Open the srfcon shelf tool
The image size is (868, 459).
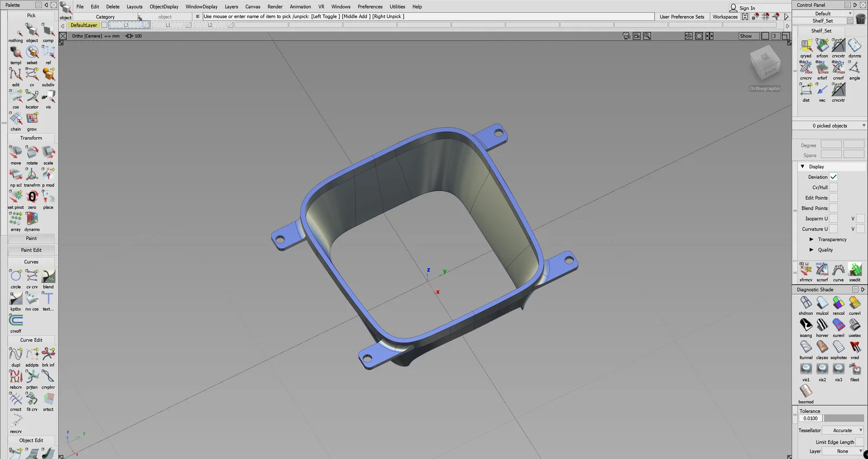(822, 48)
